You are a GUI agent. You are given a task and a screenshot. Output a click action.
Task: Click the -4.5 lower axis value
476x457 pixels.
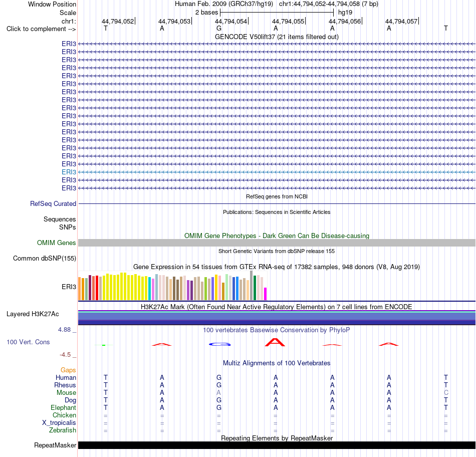pos(65,355)
